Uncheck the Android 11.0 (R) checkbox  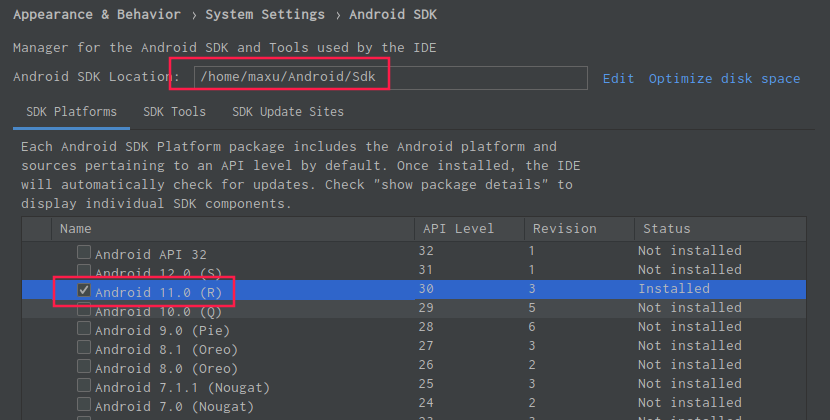click(84, 290)
